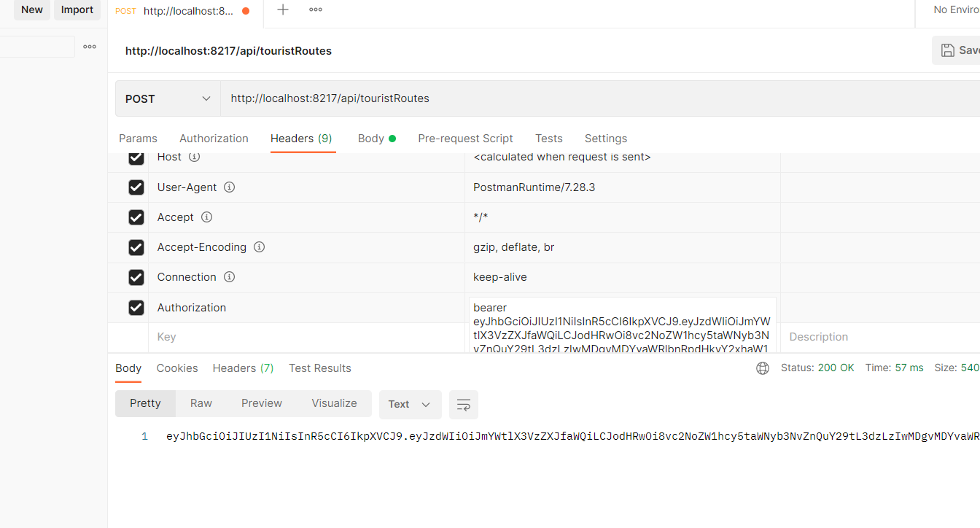Open tab options ellipsis beside plus icon
Screen dimensions: 980x528
tap(316, 9)
